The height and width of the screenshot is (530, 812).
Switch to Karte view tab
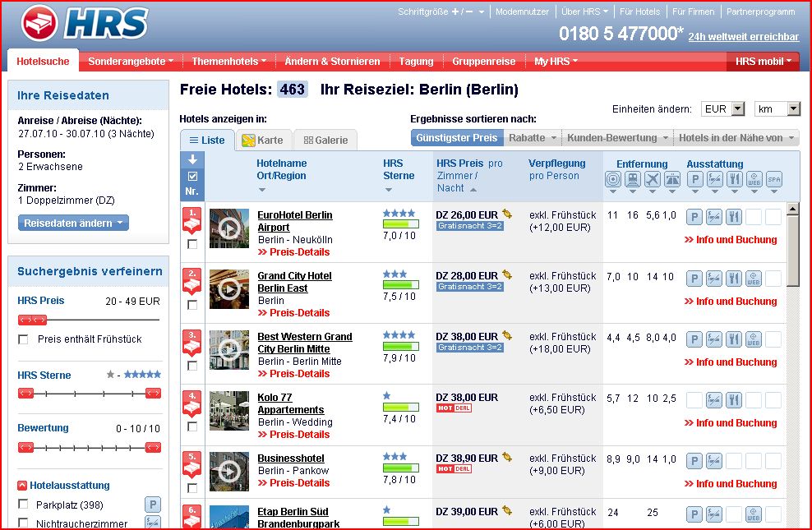[264, 141]
